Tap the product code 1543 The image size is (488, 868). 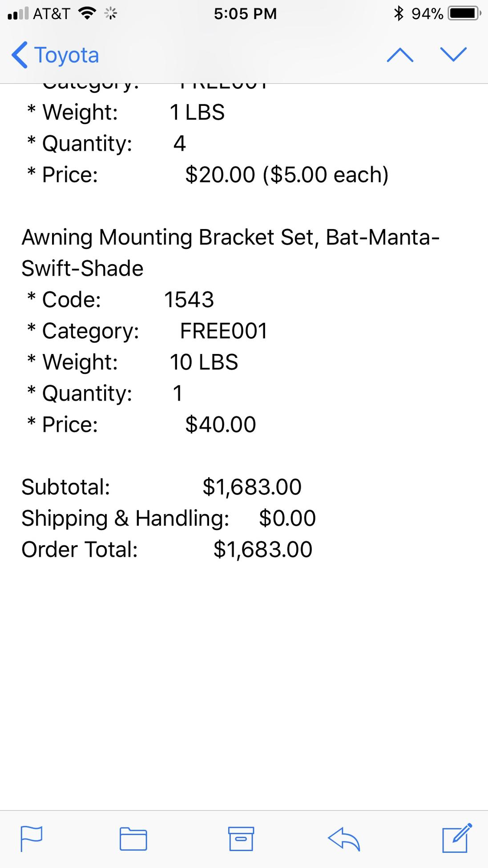(189, 300)
